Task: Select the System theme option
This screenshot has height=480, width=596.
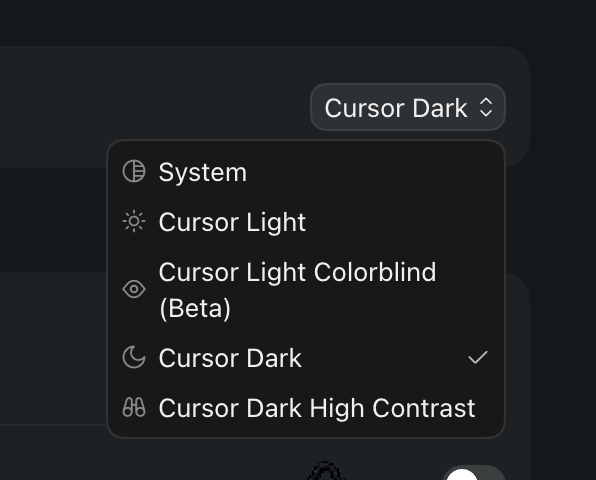Action: (306, 172)
